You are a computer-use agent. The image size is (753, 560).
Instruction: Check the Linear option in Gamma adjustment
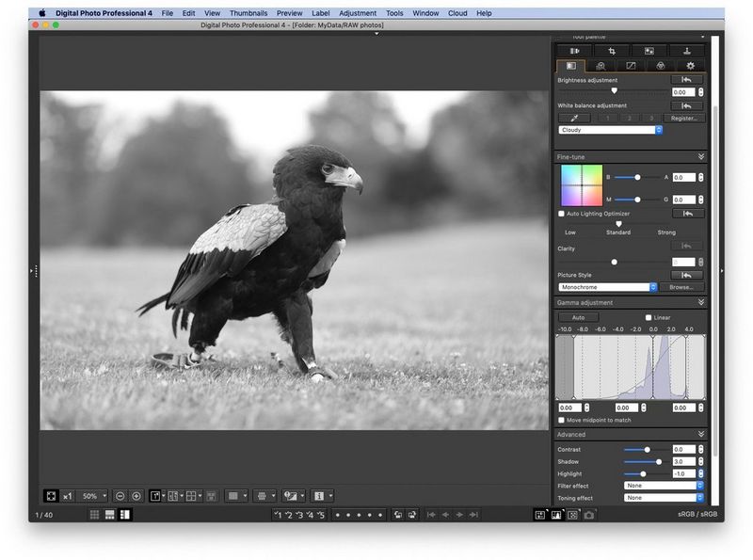(x=649, y=315)
